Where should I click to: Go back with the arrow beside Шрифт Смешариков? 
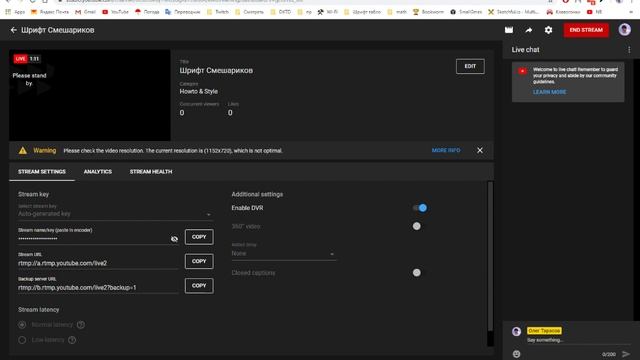tap(13, 30)
